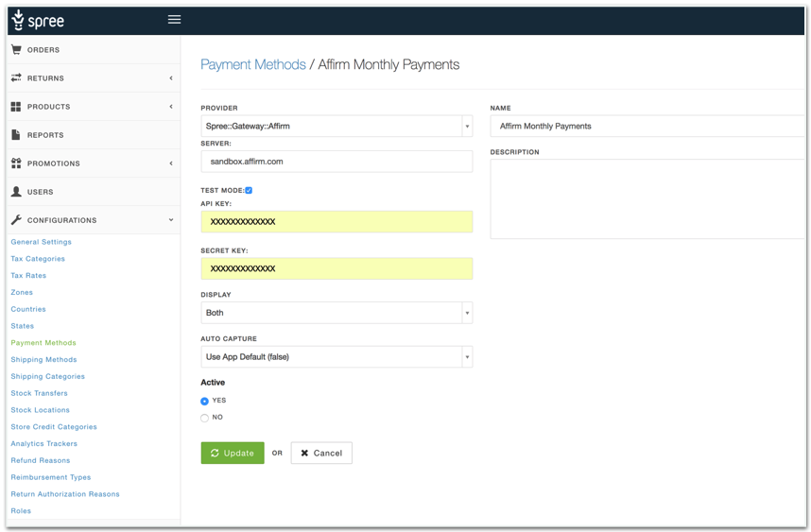This screenshot has height=532, width=811.
Task: Go to Payment Methods breadcrumb link
Action: [253, 64]
